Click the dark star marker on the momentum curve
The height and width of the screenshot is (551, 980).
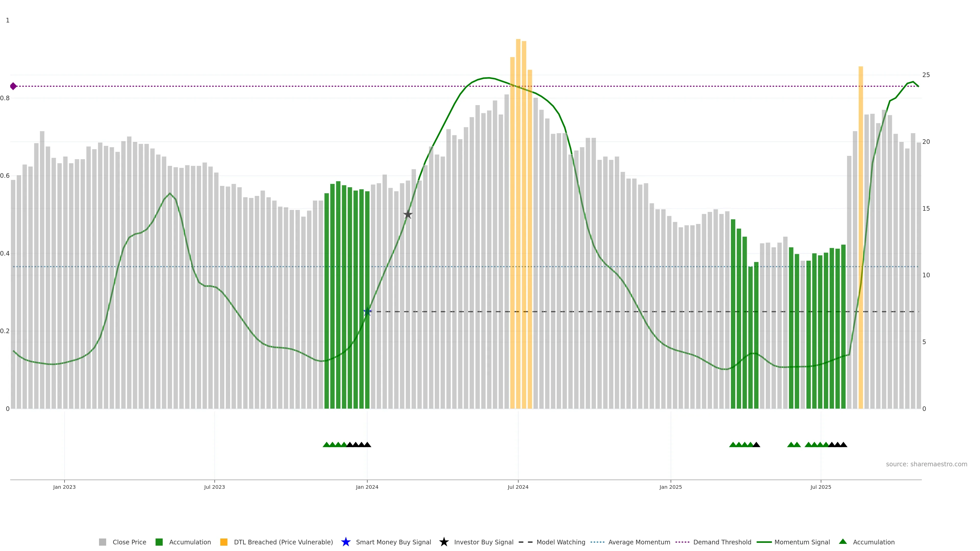(408, 215)
